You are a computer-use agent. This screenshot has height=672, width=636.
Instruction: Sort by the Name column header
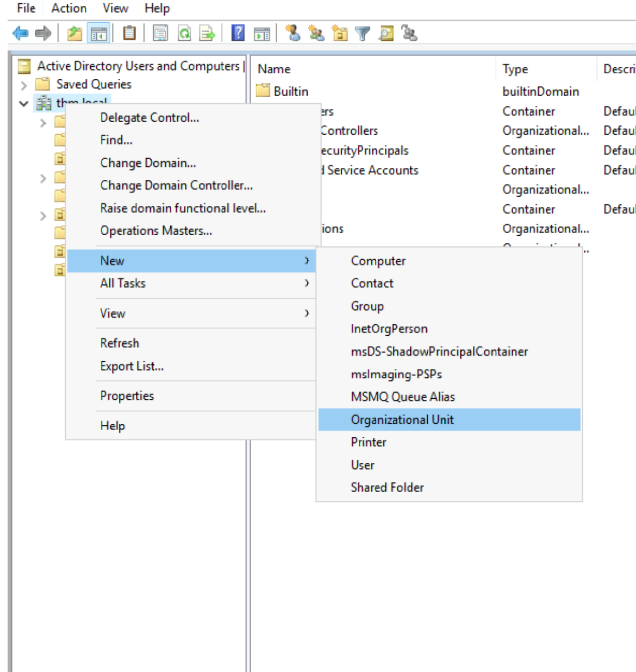[x=374, y=69]
